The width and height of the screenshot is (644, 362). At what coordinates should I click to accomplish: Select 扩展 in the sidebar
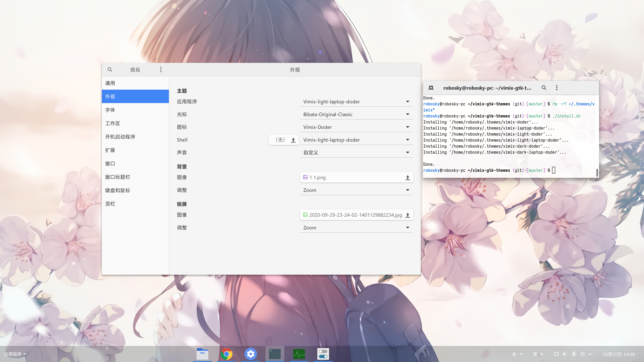tap(135, 150)
